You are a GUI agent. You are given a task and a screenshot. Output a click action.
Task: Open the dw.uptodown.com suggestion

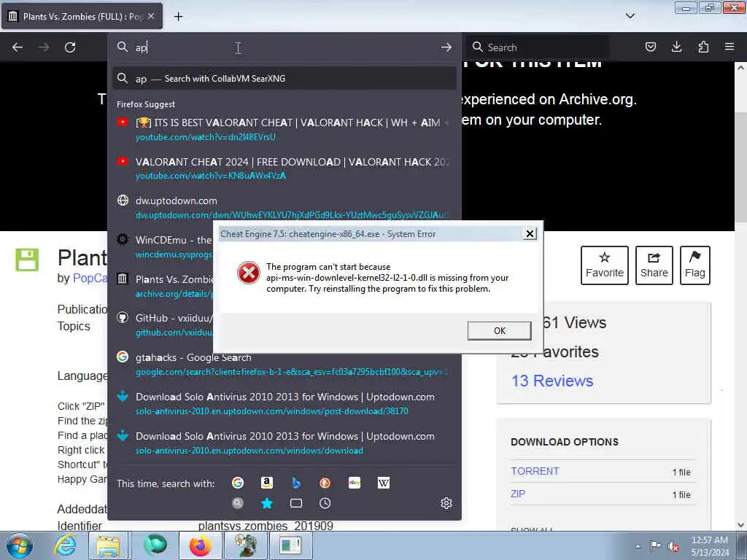pos(285,208)
